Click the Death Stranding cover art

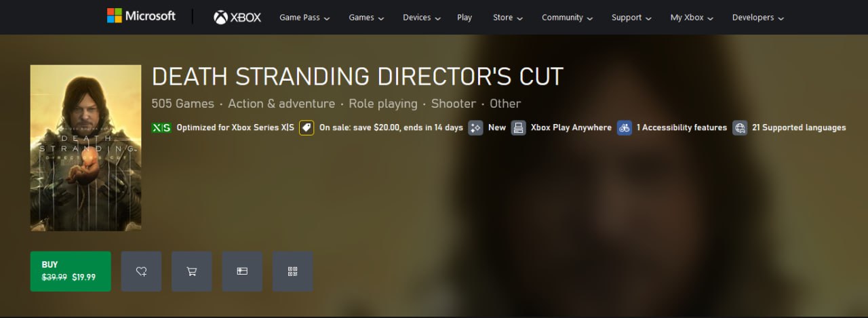pyautogui.click(x=85, y=148)
